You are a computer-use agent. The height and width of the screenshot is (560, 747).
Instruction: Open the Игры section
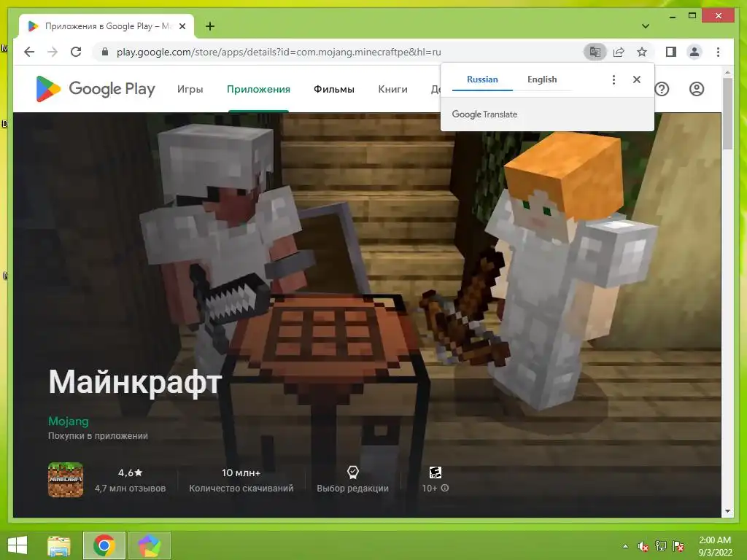[190, 89]
